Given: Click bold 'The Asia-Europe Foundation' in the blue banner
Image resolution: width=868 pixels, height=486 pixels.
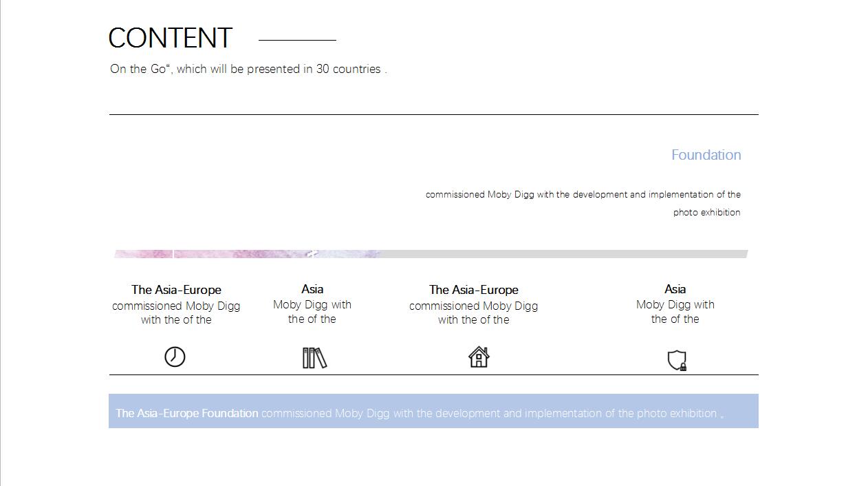Looking at the screenshot, I should point(187,414).
